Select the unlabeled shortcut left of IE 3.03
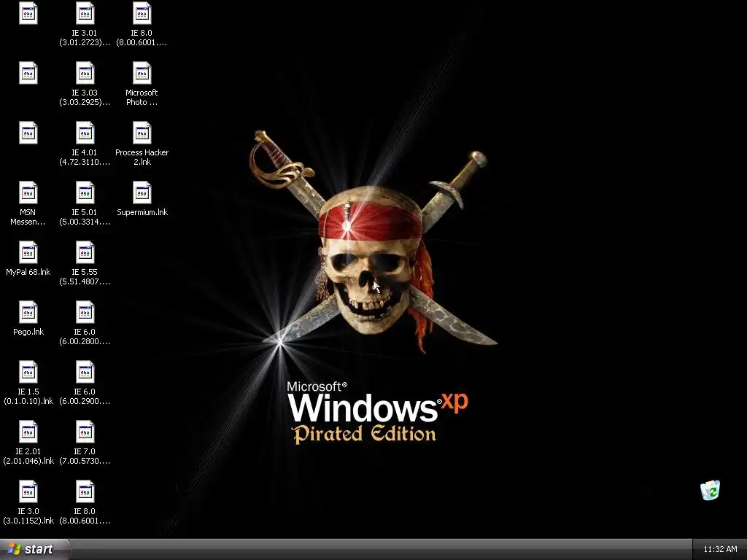This screenshot has height=560, width=747. [28, 74]
